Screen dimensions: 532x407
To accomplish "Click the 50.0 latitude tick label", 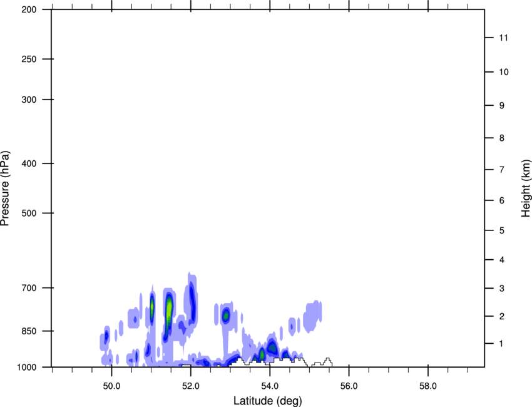I will (111, 386).
